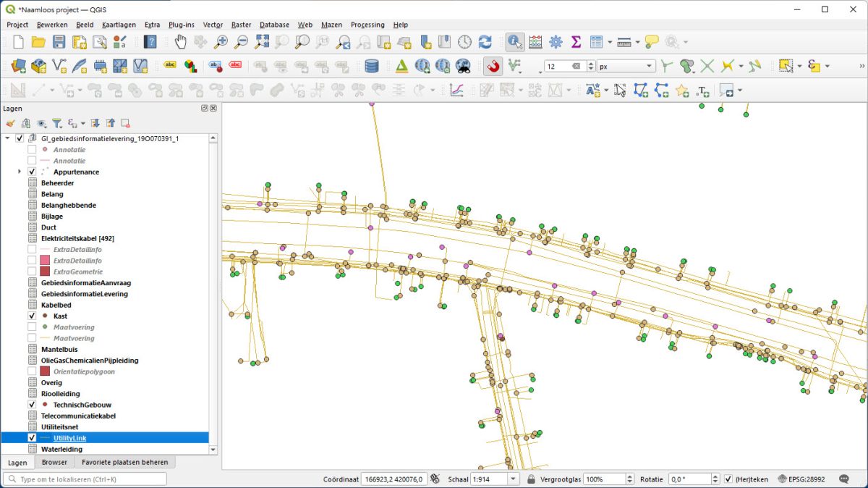This screenshot has height=488, width=868.
Task: Open the Vector menu
Action: point(212,24)
